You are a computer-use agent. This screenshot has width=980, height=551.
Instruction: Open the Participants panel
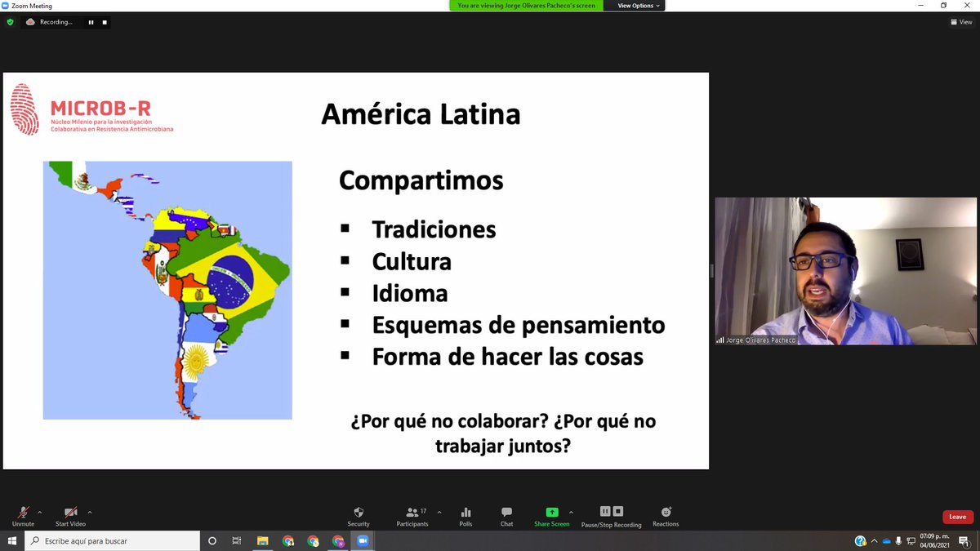(x=412, y=516)
